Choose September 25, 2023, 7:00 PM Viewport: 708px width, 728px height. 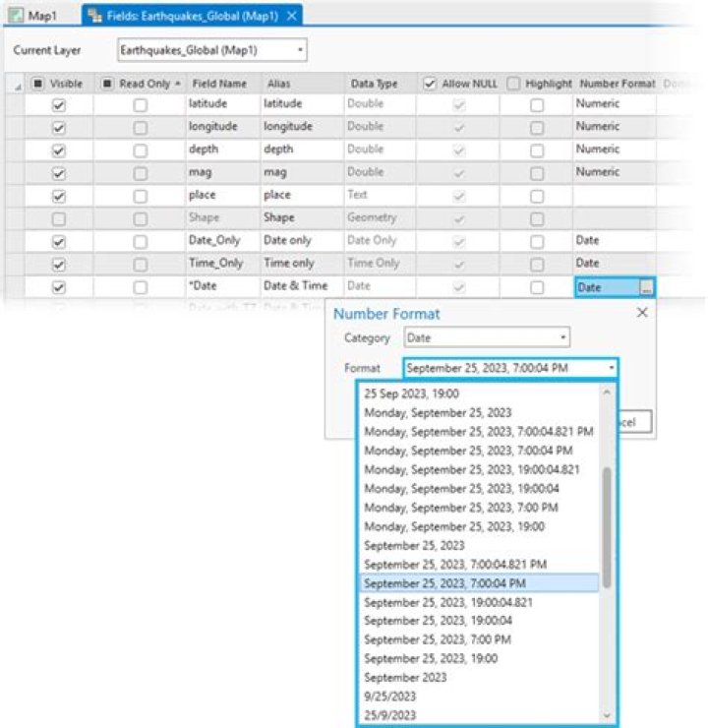[x=479, y=639]
